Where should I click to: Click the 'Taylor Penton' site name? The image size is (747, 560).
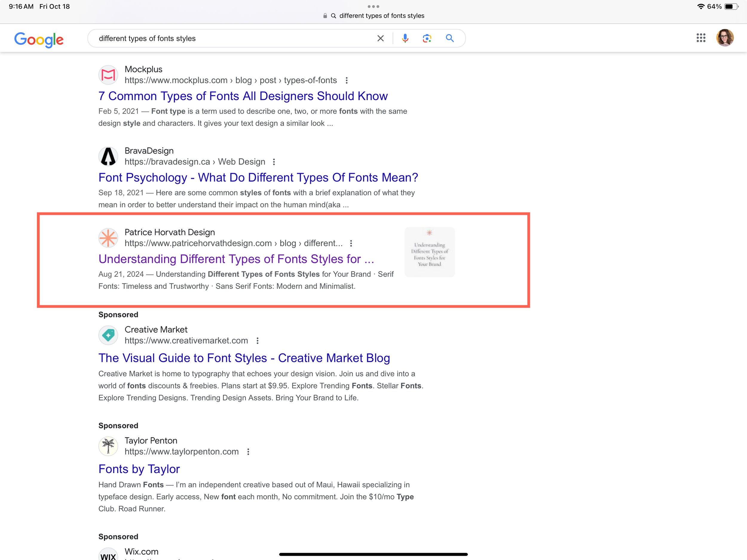point(151,440)
